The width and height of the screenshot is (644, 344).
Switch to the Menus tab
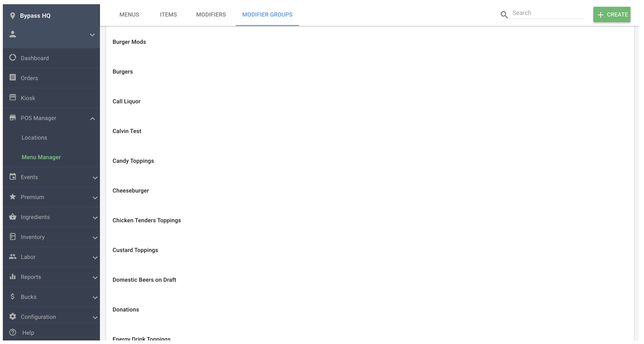[129, 14]
